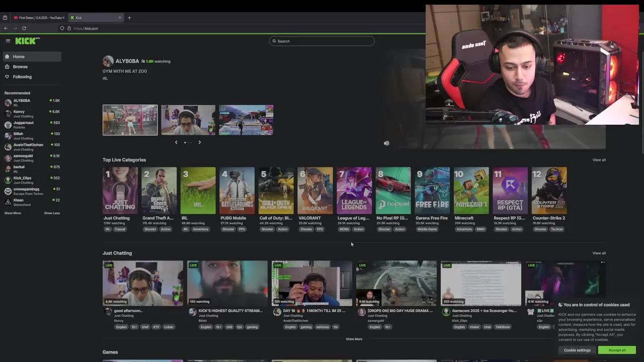The width and height of the screenshot is (644, 362).
Task: Click the browser back arrow
Action: pos(6,28)
